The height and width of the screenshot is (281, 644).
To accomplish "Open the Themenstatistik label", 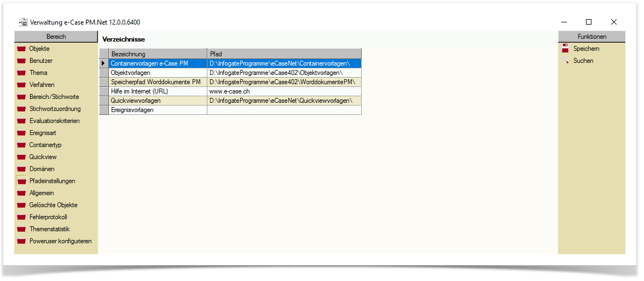I will pos(50,229).
